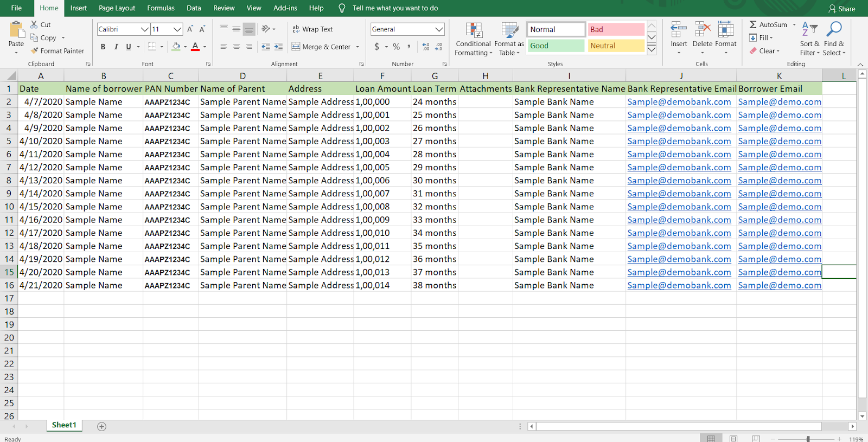Apply the Bad cell style swatch

coord(616,29)
